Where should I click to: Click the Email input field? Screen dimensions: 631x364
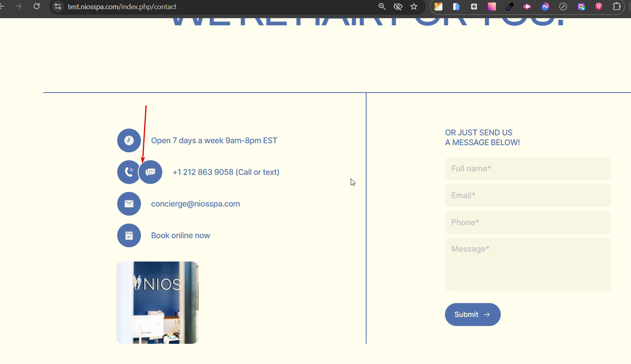[528, 195]
